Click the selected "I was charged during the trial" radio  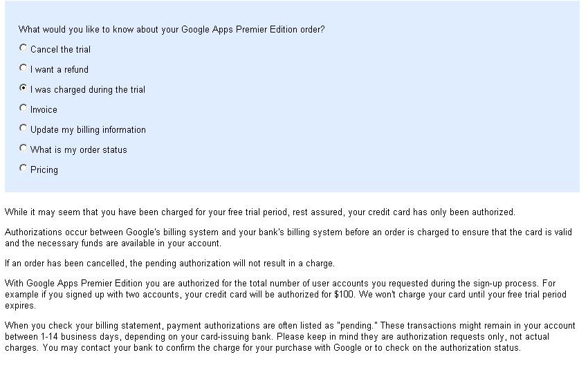pos(24,88)
